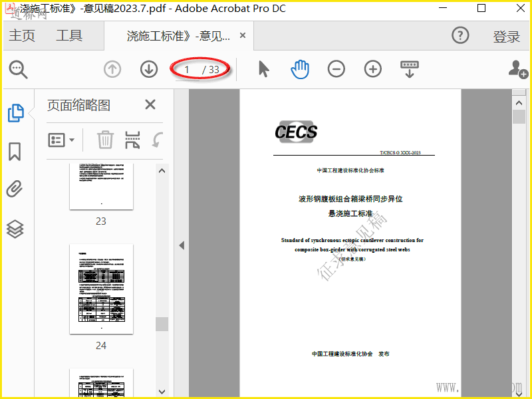532x399 pixels.
Task: Select page 23 thumbnail
Action: pos(102,187)
